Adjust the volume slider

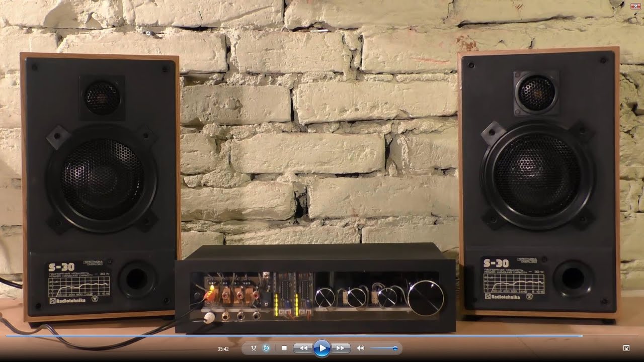pyautogui.click(x=384, y=348)
